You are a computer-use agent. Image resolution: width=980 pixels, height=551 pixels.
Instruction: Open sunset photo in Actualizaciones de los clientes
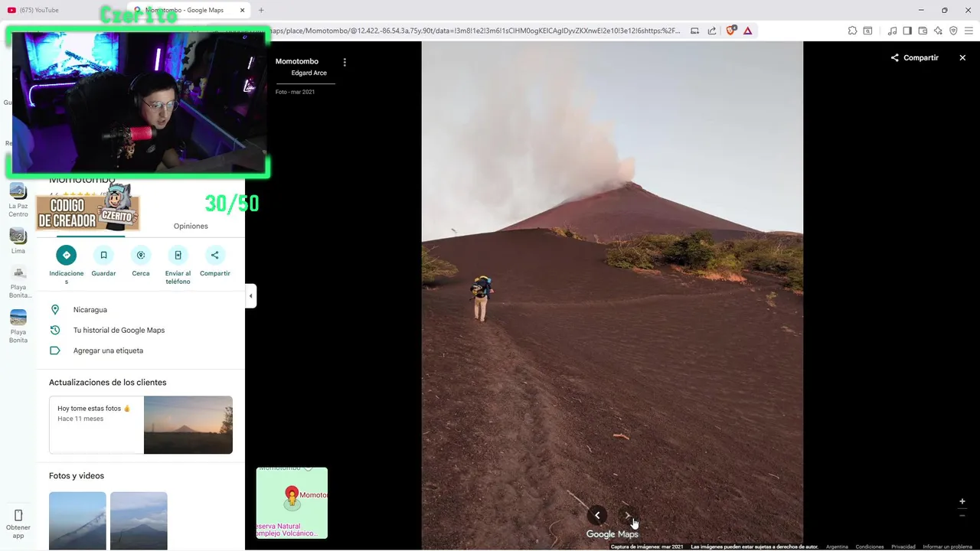tap(188, 425)
